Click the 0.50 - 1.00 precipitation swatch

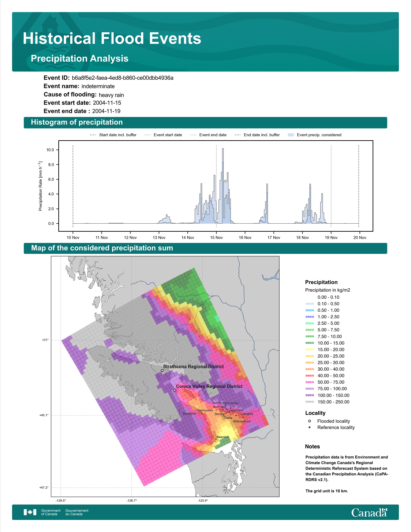(x=309, y=310)
